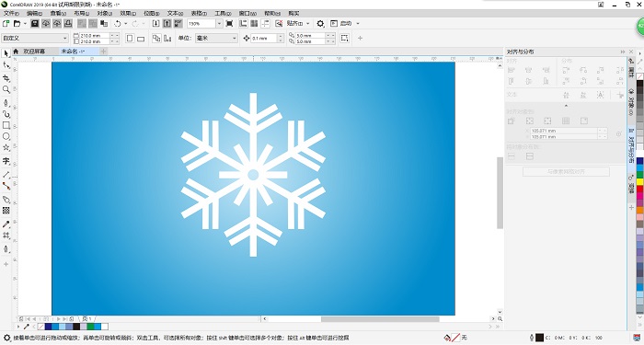644x345 pixels.
Task: Open the zoom level dropdown
Action: pos(219,23)
